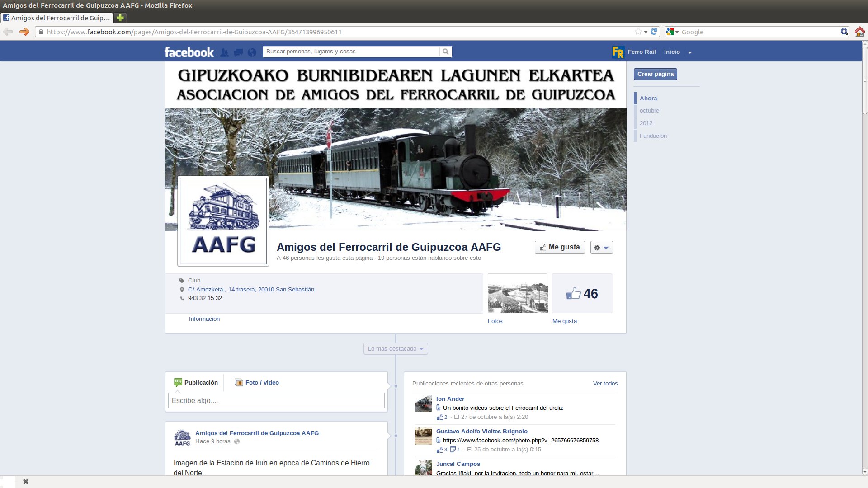Bookmark page with the star icon
Viewport: 868px width, 488px height.
638,32
